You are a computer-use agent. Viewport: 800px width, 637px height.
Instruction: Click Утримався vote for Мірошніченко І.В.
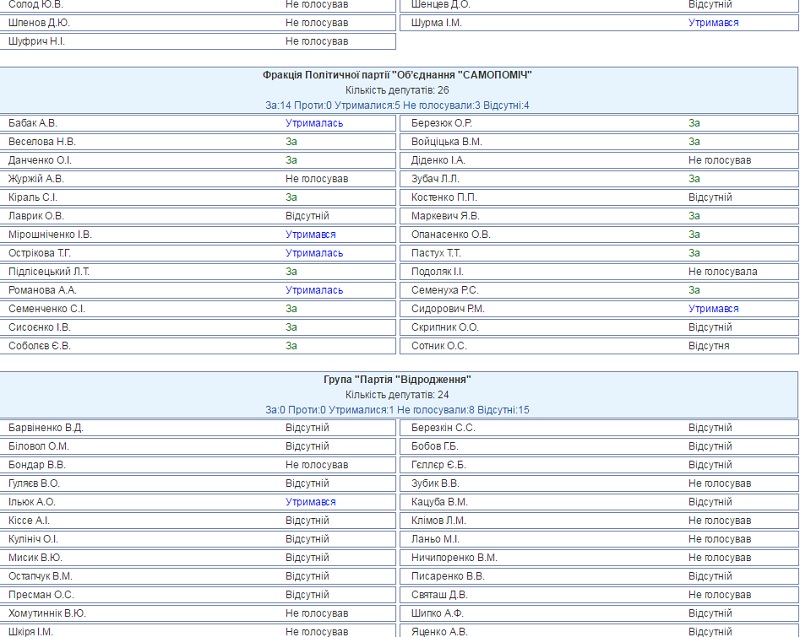tap(310, 235)
